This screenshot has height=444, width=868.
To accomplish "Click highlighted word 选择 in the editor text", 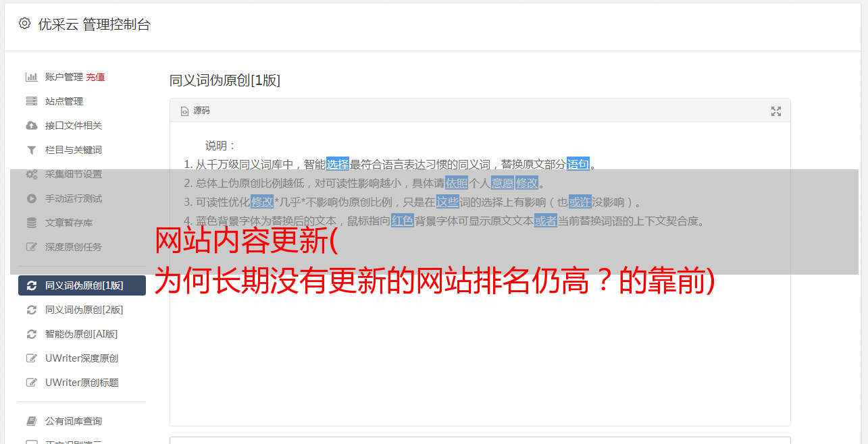I will pyautogui.click(x=338, y=164).
